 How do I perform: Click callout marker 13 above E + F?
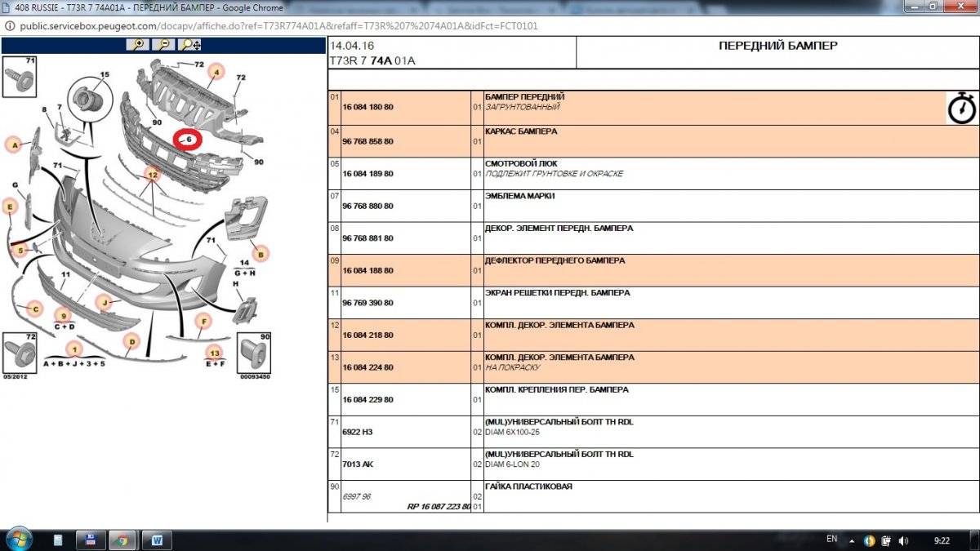pyautogui.click(x=215, y=353)
